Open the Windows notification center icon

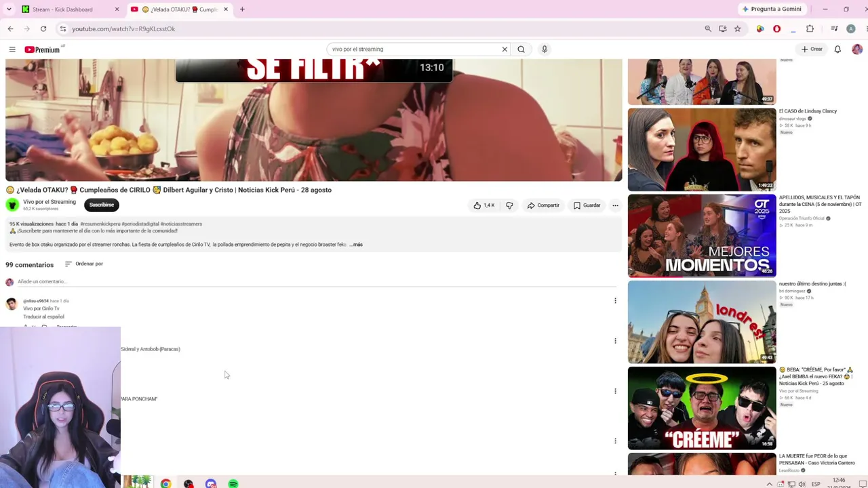pyautogui.click(x=863, y=484)
